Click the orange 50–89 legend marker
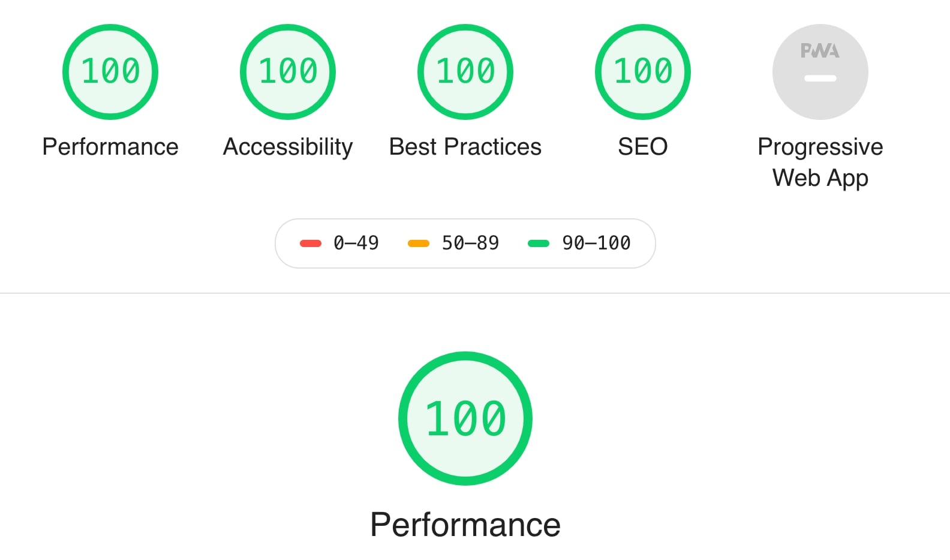The image size is (950, 560). point(419,243)
